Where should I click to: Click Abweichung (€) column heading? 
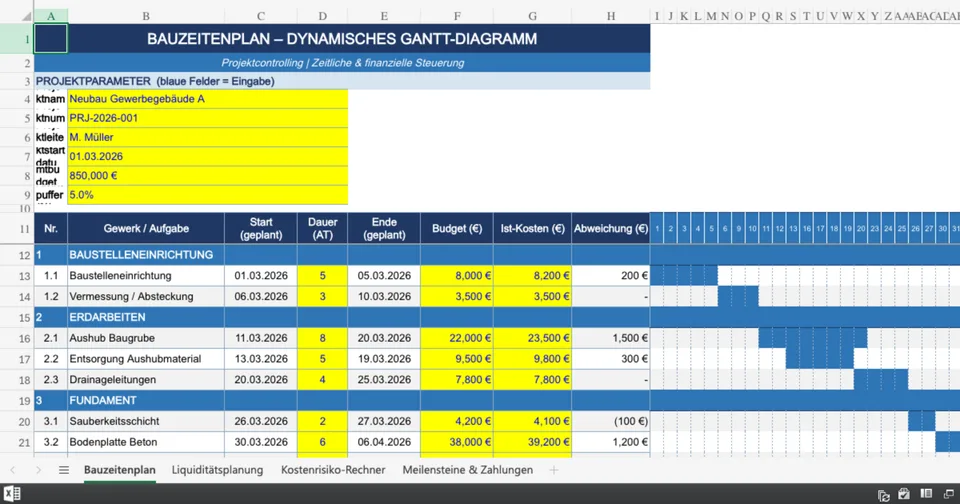pyautogui.click(x=611, y=228)
